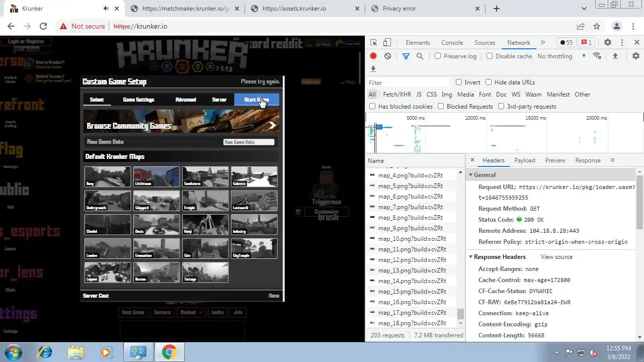
Task: Reload the krunker.io page
Action: 43,26
